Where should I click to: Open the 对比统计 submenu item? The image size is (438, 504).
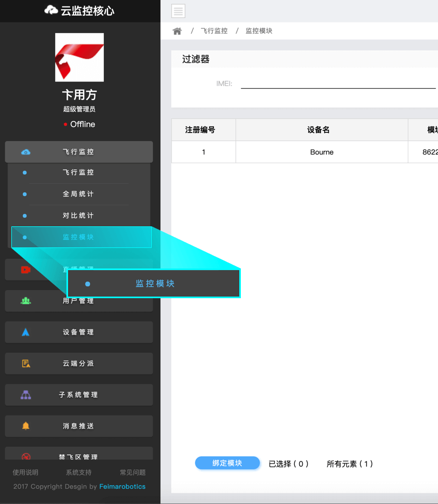coord(79,216)
